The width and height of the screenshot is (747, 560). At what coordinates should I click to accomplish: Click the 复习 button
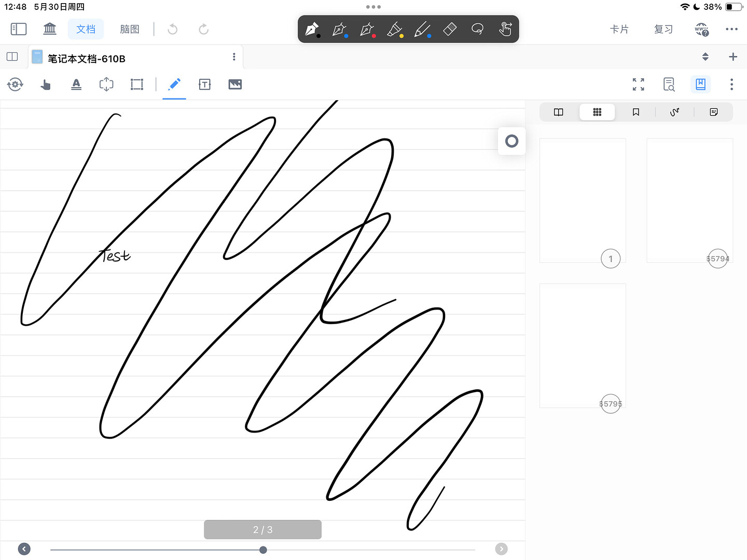pos(663,29)
